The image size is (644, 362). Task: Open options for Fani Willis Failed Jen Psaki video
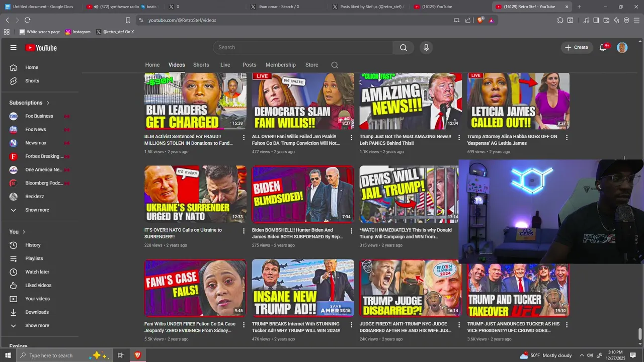(x=352, y=137)
